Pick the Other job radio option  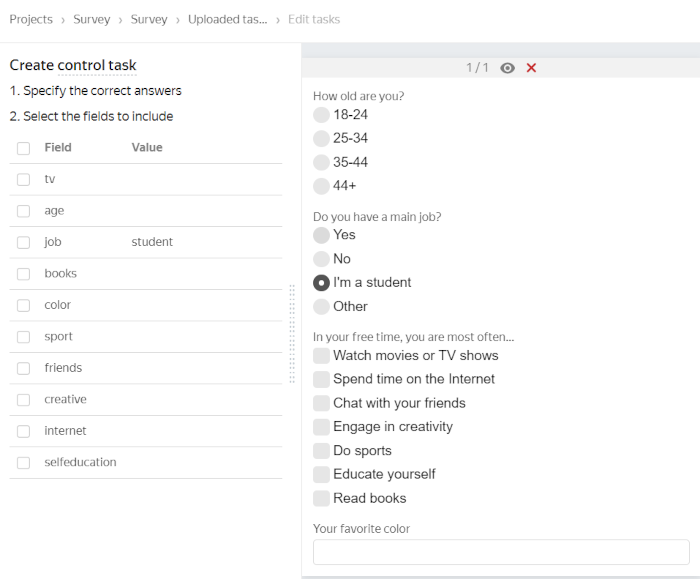321,307
